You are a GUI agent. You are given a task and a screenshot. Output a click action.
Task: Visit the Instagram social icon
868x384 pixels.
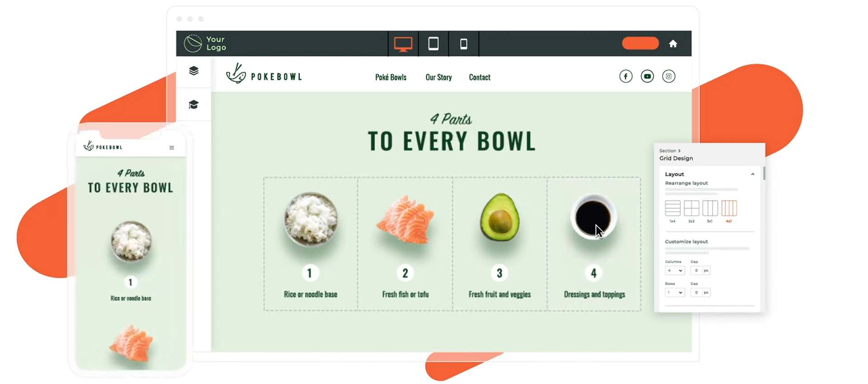click(x=669, y=76)
